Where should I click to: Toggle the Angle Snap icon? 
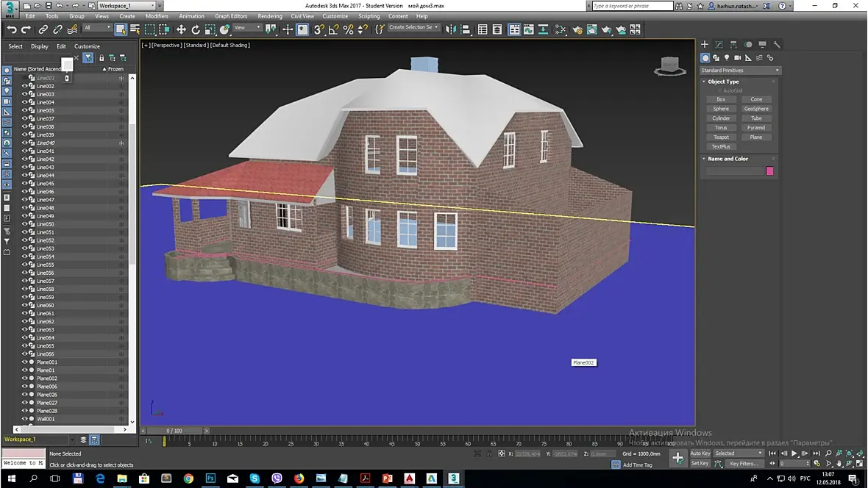point(333,29)
